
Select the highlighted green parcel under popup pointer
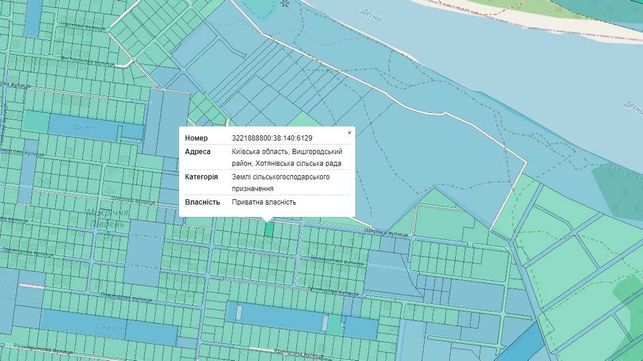pos(269,229)
